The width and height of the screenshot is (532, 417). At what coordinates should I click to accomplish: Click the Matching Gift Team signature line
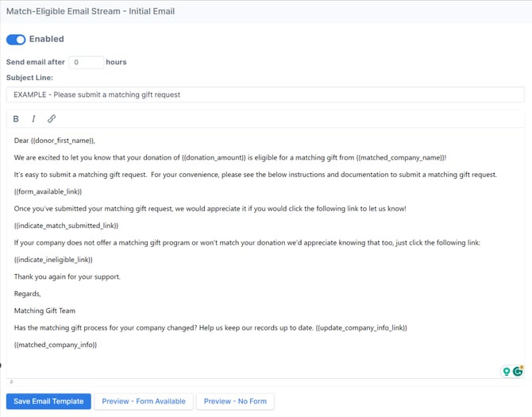pyautogui.click(x=45, y=311)
